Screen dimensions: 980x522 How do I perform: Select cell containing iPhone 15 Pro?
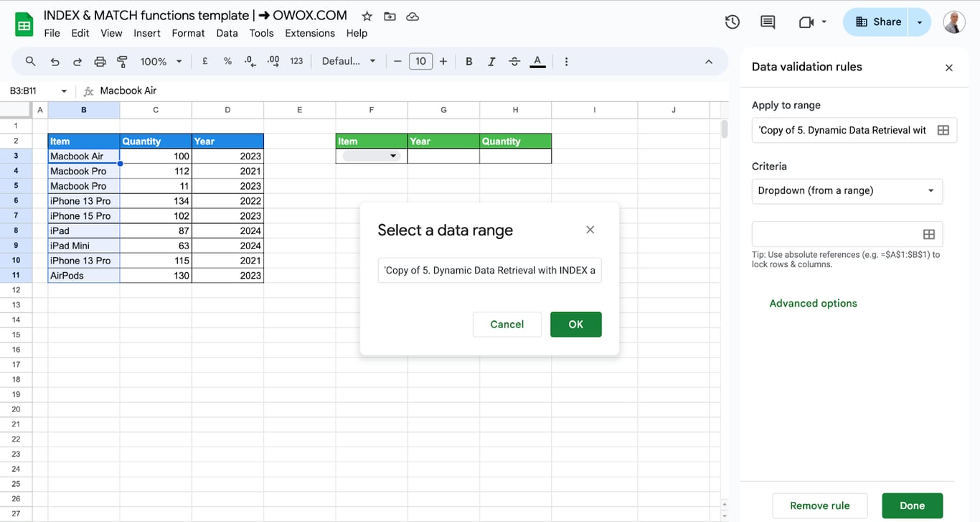pos(84,216)
